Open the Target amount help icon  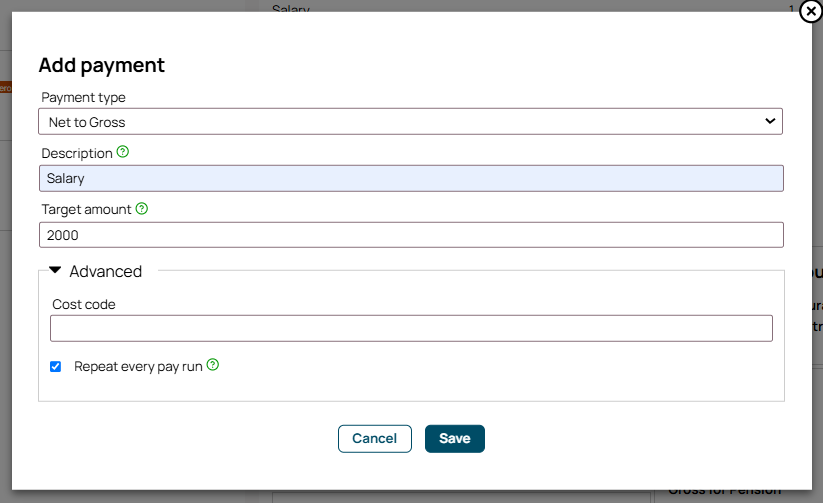[142, 208]
